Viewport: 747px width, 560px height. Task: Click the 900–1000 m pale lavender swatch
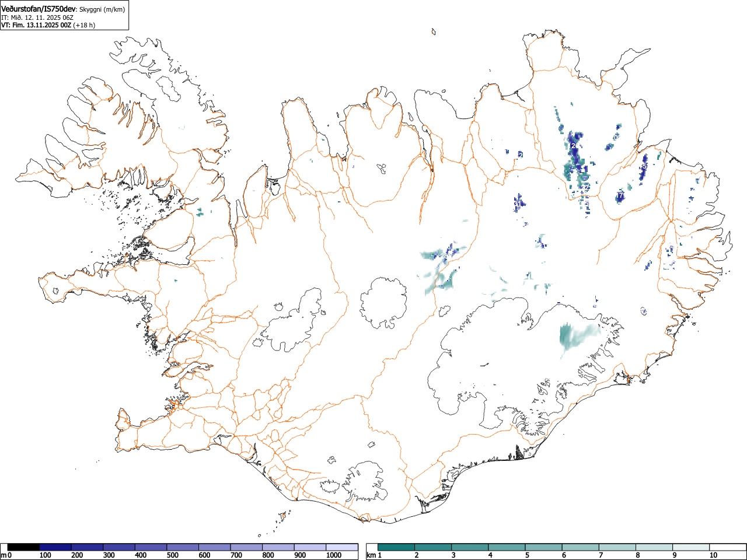tap(310, 547)
